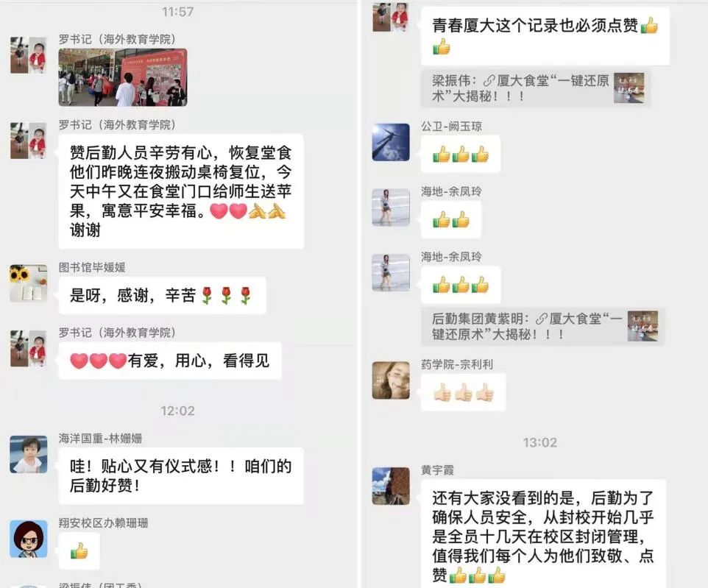Open 后勤集团黄紫明's quoted 厦大食堂 link
The width and height of the screenshot is (708, 588).
pyautogui.click(x=542, y=327)
